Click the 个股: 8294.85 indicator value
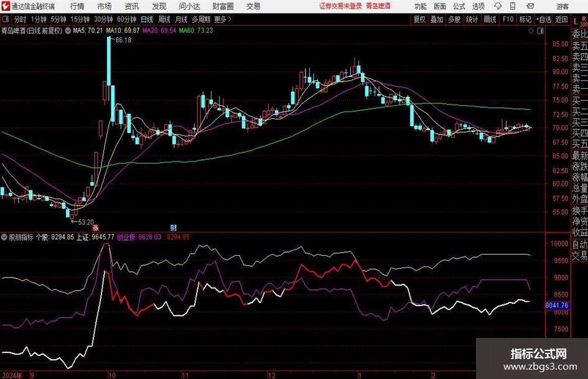The image size is (588, 379). (55, 237)
